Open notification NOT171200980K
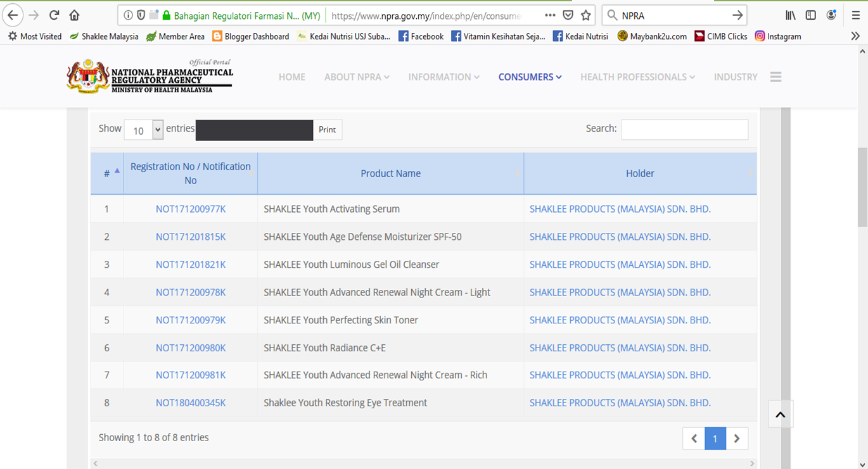 pos(191,347)
